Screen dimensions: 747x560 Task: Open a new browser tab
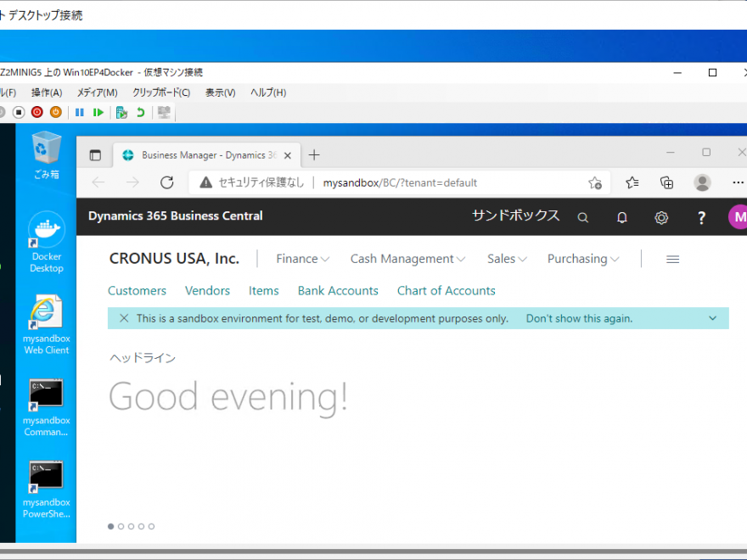314,154
